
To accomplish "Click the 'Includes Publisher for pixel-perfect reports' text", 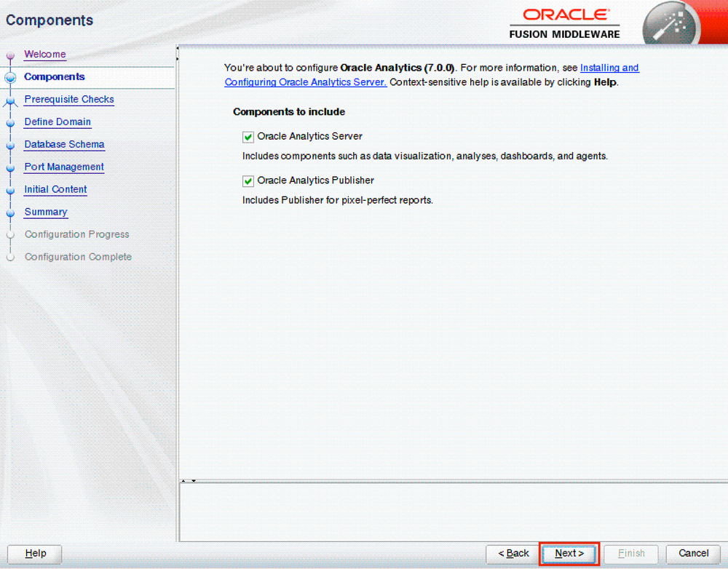I will tap(338, 201).
